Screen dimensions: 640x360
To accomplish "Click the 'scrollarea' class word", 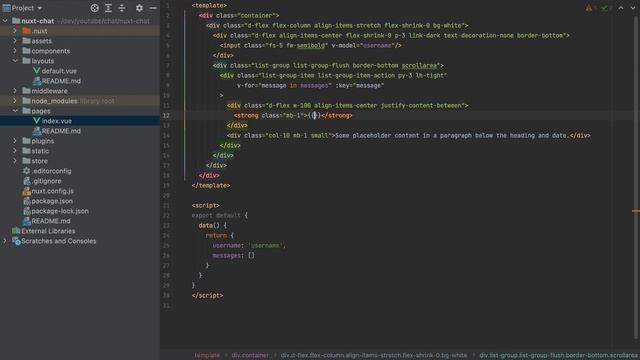I will (419, 65).
